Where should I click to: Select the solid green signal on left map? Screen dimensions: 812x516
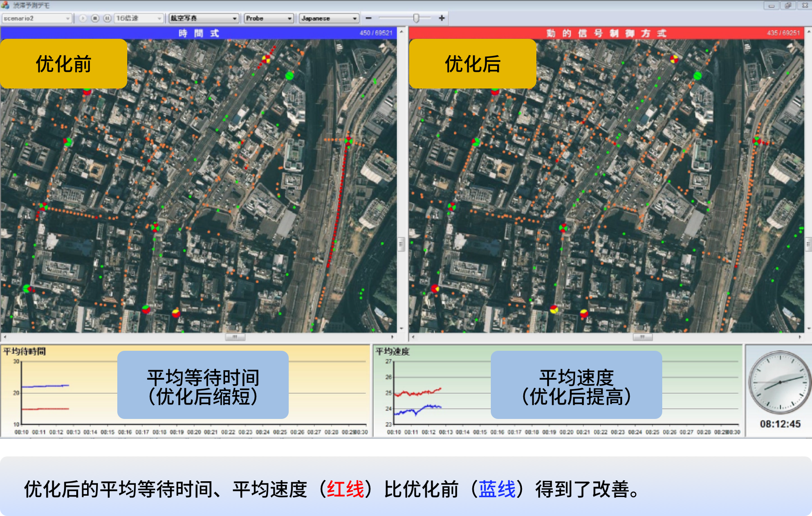click(x=289, y=75)
